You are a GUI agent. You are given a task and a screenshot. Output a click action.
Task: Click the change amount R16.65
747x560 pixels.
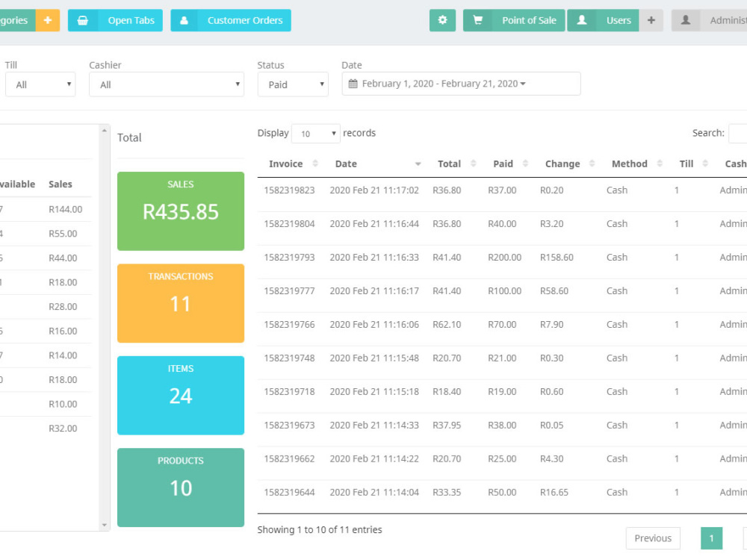(554, 492)
